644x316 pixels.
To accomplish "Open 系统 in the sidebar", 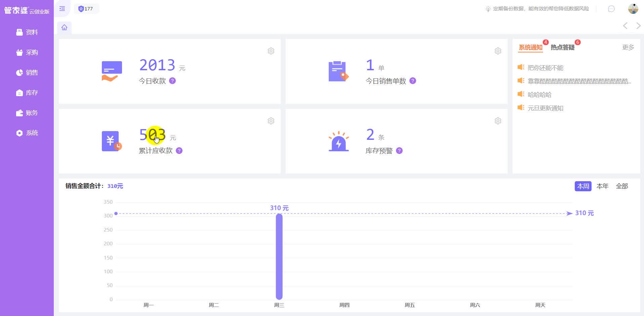I will coord(27,133).
